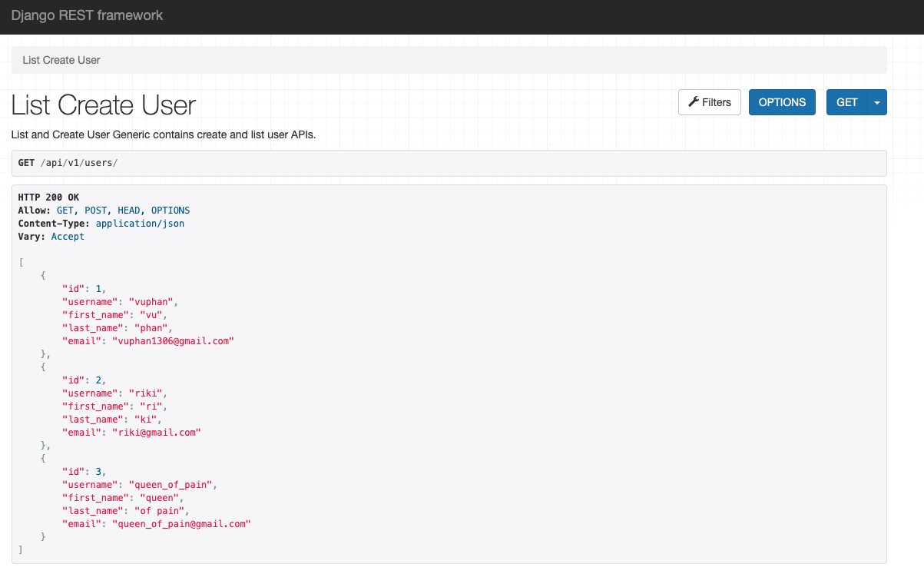Screen dimensions: 924x584
Task: Click the username "riki" value
Action: click(x=148, y=393)
